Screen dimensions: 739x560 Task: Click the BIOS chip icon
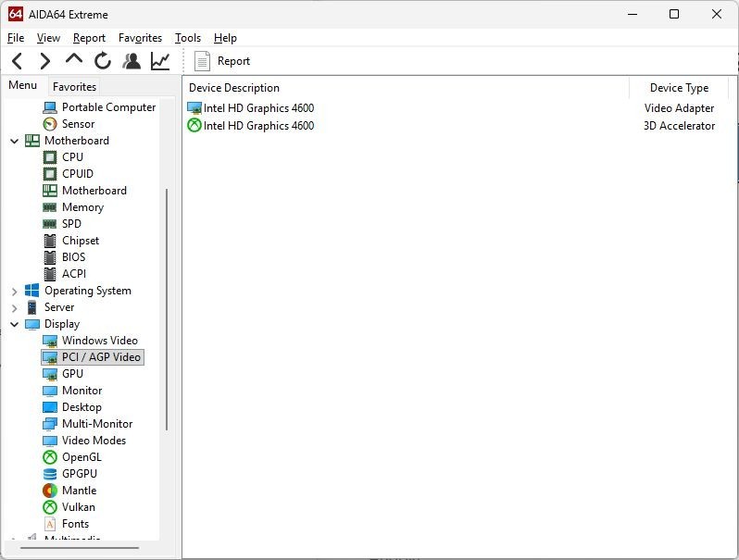50,257
